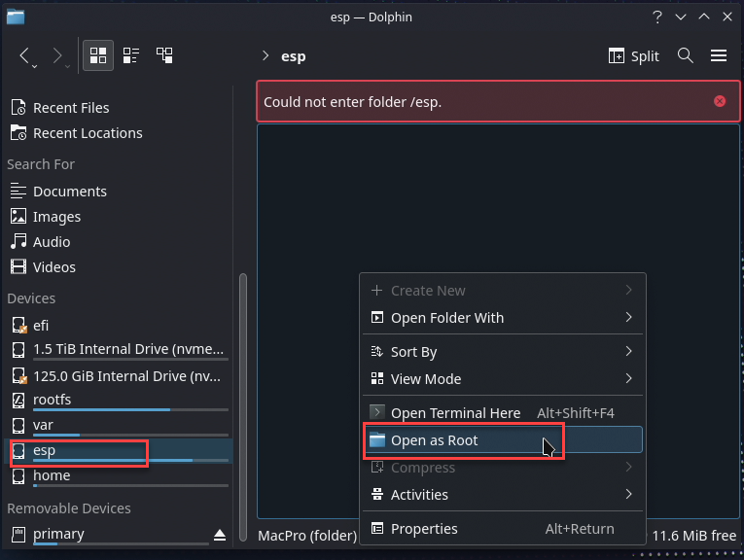Click the MacPro (folder) status text
This screenshot has width=744, height=560.
coord(307,536)
